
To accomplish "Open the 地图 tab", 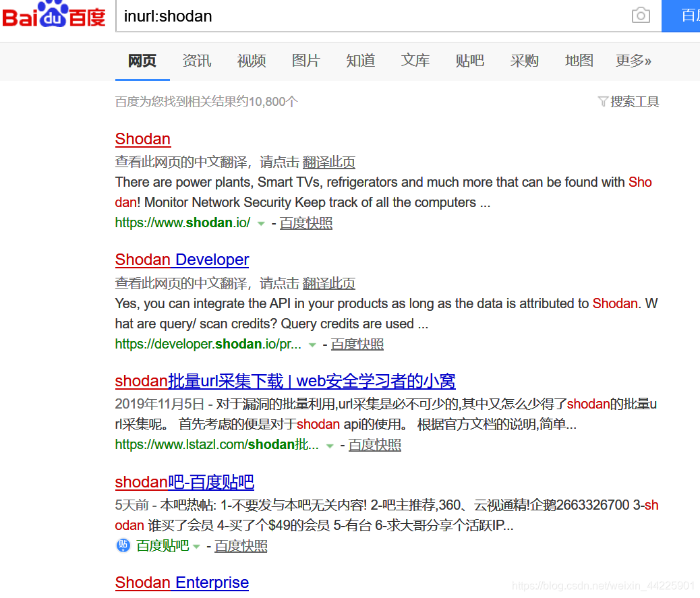I will 579,60.
